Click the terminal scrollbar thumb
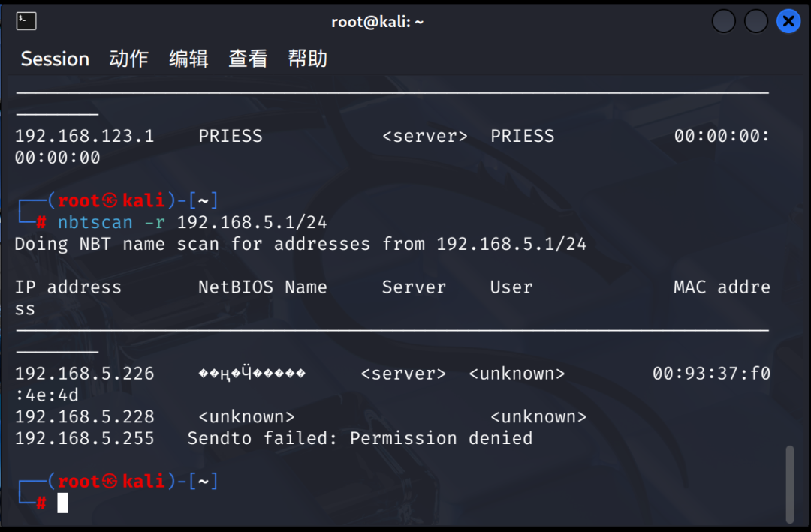This screenshot has width=811, height=532. [x=790, y=485]
